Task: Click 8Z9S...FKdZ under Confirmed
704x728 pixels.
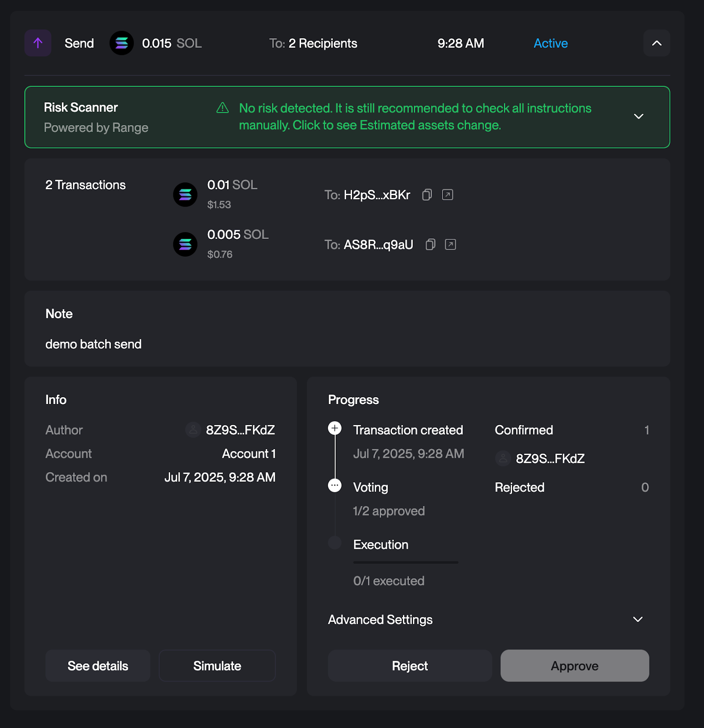Action: coord(550,459)
